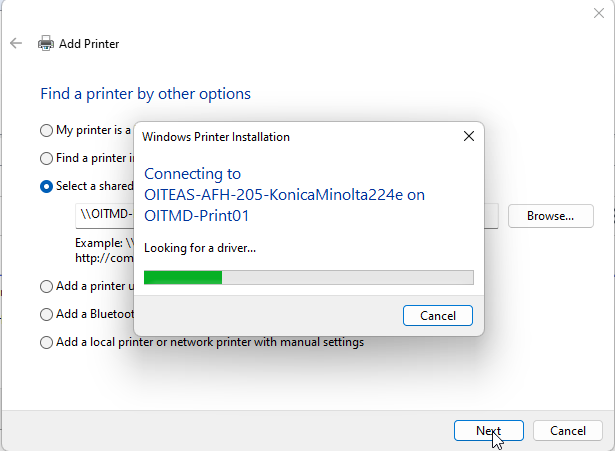Choose the "Find a printer" radio option
The width and height of the screenshot is (615, 451).
pyautogui.click(x=47, y=158)
